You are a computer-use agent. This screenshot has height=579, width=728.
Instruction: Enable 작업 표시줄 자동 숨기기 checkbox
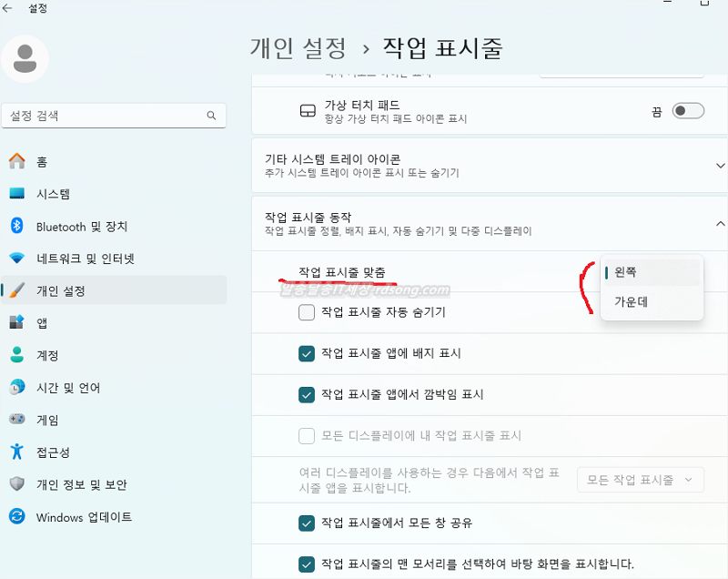tap(307, 313)
